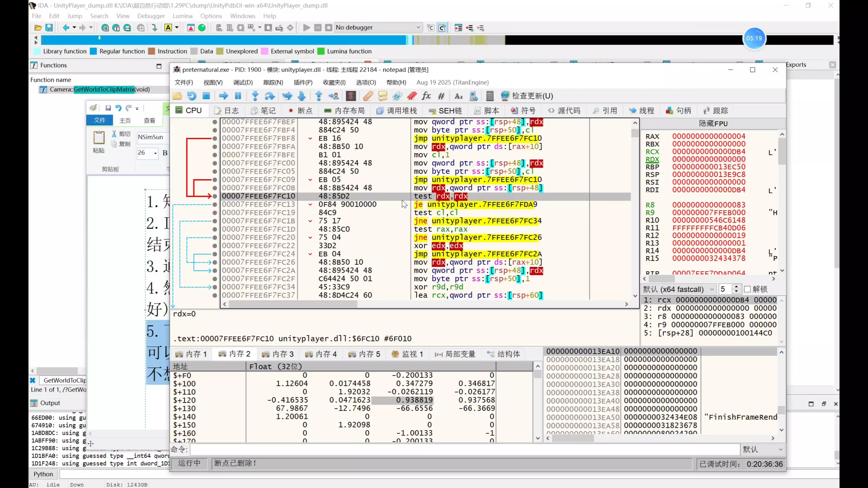This screenshot has height=488, width=868.
Task: Click the 检查更新(U) button
Action: coord(527,96)
